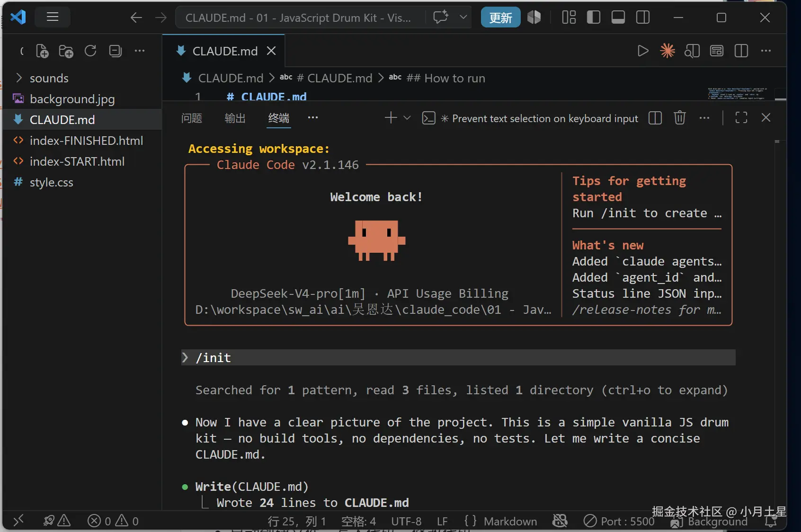Toggle the bottom panel visibility
Viewport: 801px width, 532px height.
[x=618, y=18]
